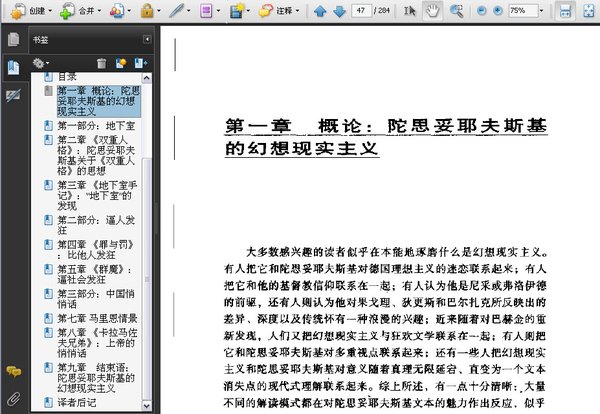Image resolution: width=600 pixels, height=414 pixels.
Task: Click the purple Forms icon
Action: pyautogui.click(x=206, y=11)
